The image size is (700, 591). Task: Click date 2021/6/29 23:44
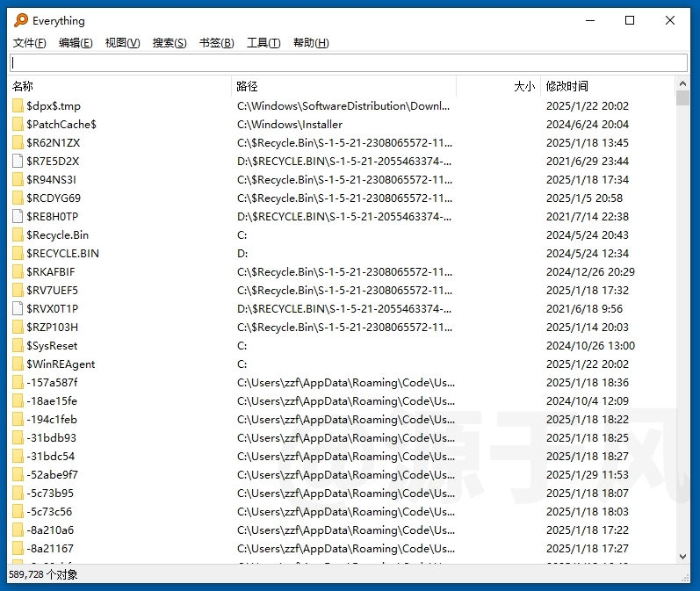pyautogui.click(x=587, y=161)
